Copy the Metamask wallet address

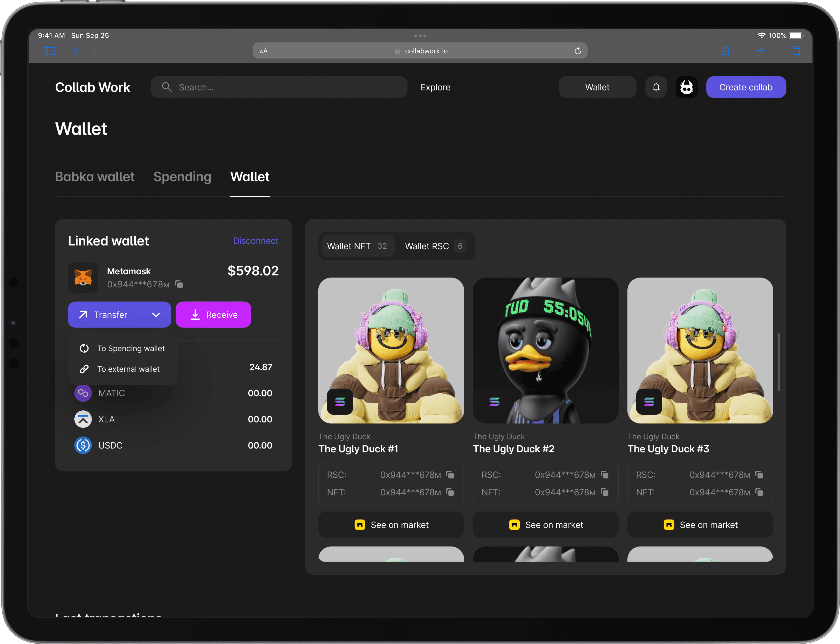pyautogui.click(x=179, y=284)
